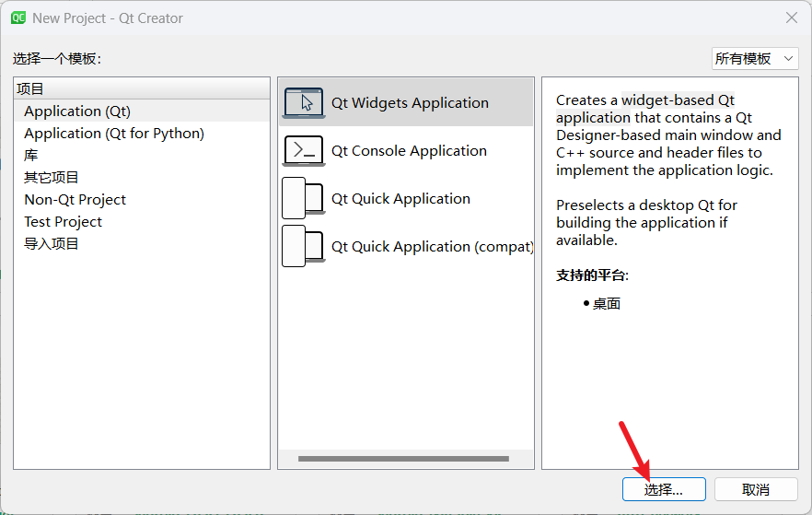This screenshot has height=515, width=812.
Task: Choose the Qt Widgets Application template label
Action: [x=410, y=102]
